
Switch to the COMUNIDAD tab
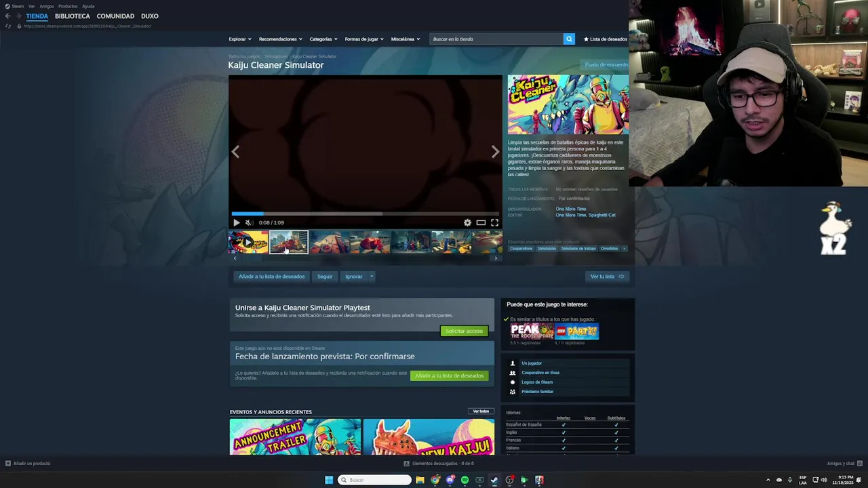point(115,16)
